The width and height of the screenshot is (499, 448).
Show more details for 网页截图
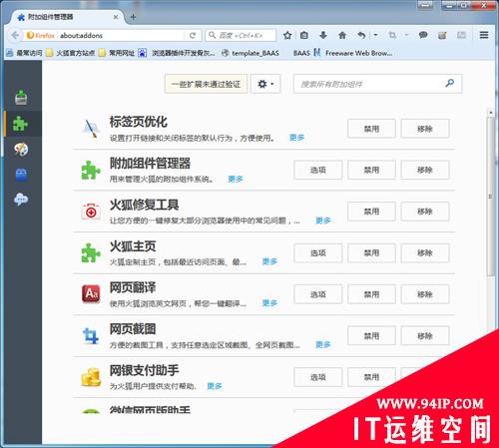coord(323,344)
